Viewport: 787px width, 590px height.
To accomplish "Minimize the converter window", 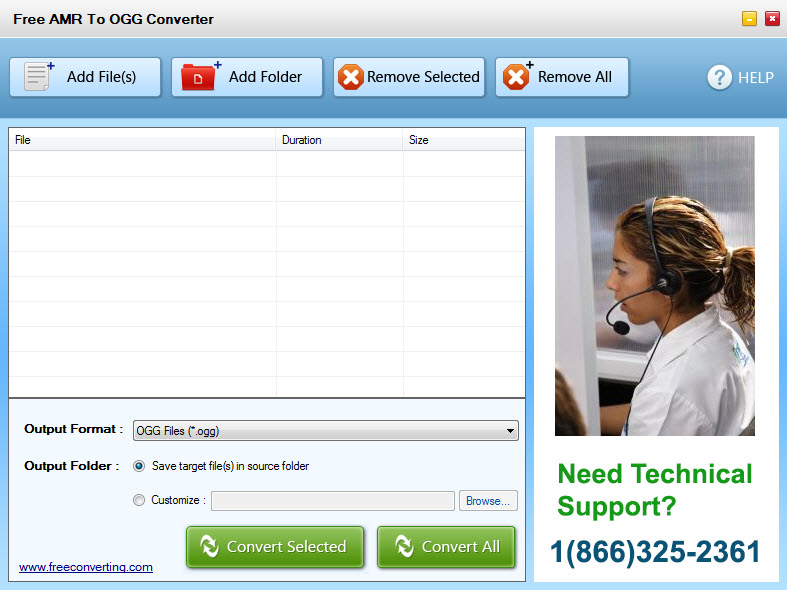I will coord(749,19).
